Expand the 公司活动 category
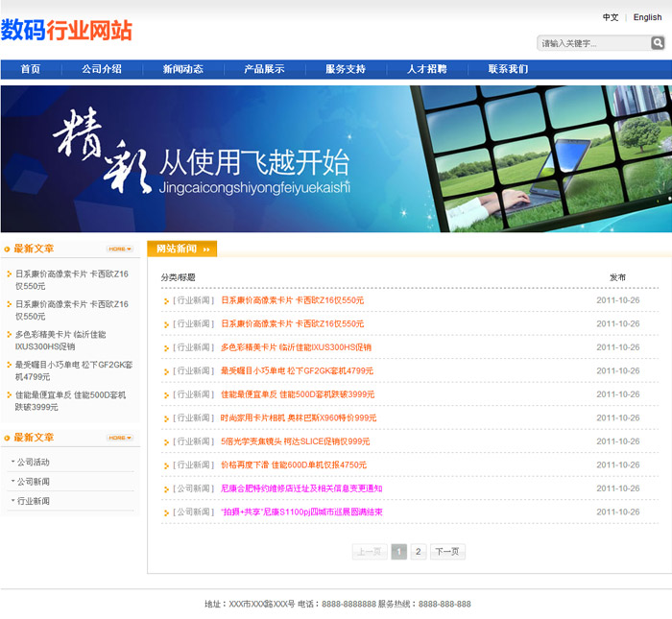The image size is (672, 619). (33, 463)
